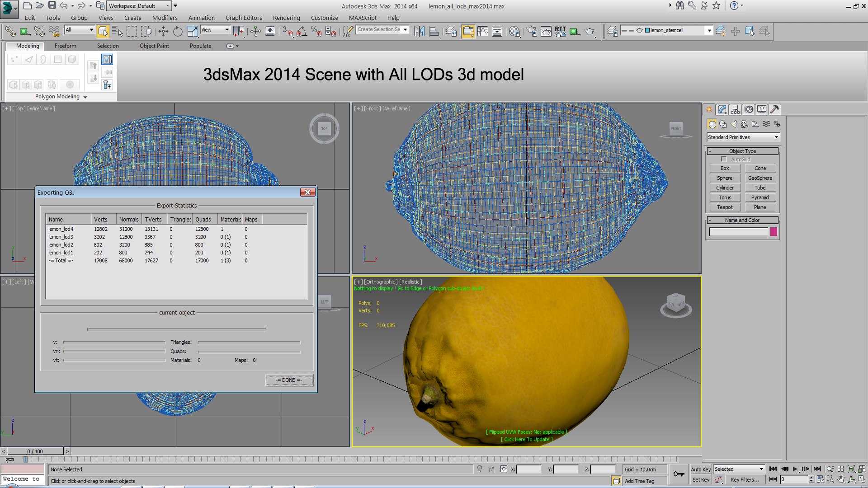Image resolution: width=868 pixels, height=488 pixels.
Task: Open the Standard Primitives dropdown
Action: (x=743, y=137)
